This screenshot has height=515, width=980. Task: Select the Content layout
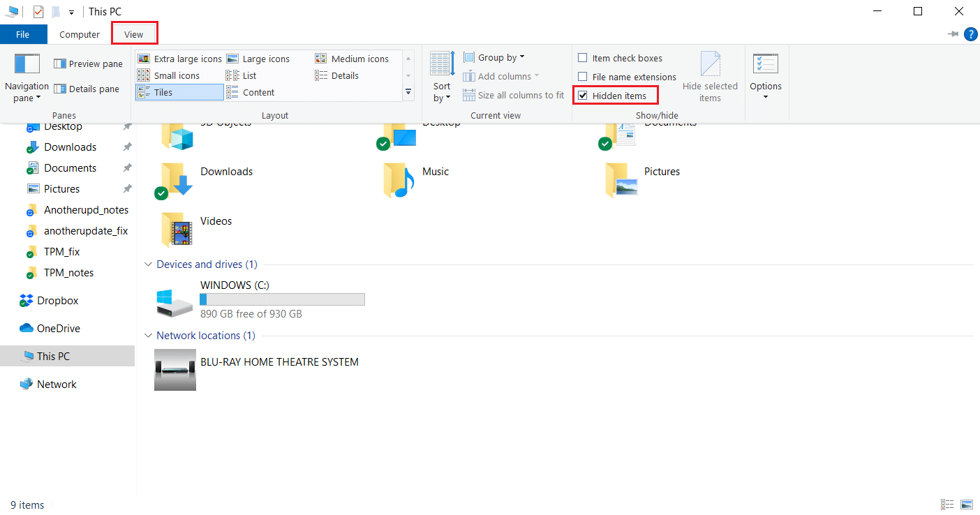[x=251, y=92]
